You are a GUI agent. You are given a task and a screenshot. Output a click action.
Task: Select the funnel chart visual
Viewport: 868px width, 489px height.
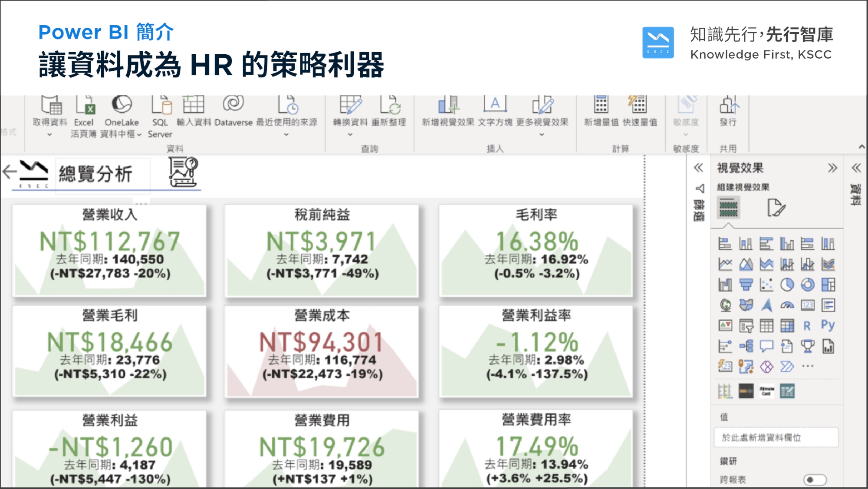746,285
